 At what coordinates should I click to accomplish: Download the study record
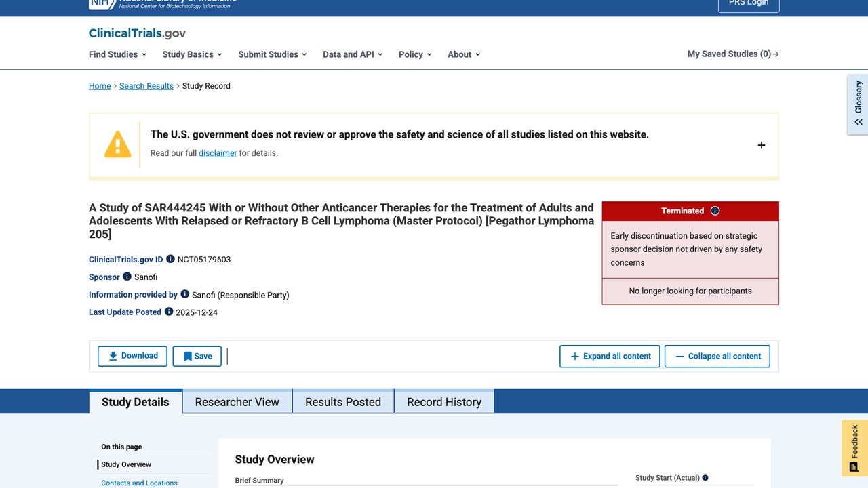coord(132,356)
